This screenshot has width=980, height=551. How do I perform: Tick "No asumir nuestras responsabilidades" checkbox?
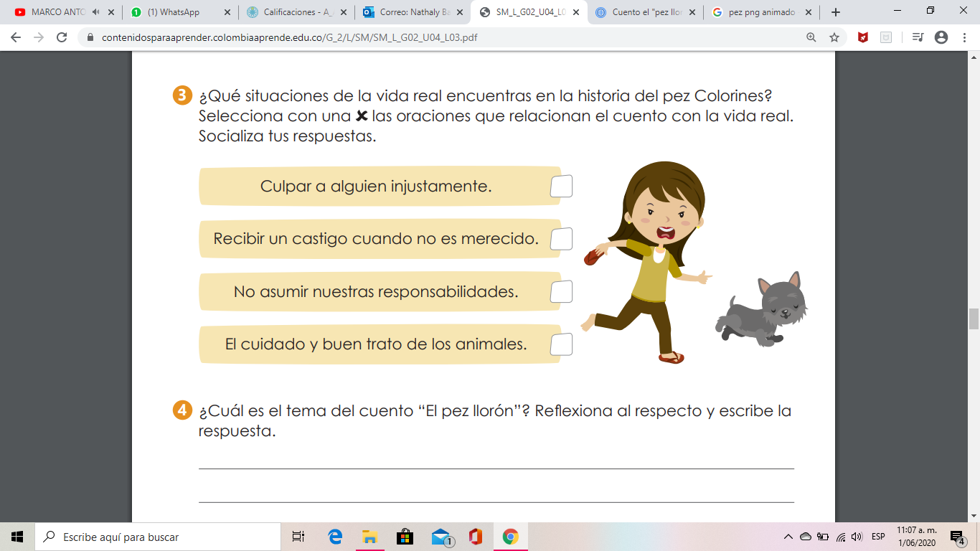coord(561,292)
